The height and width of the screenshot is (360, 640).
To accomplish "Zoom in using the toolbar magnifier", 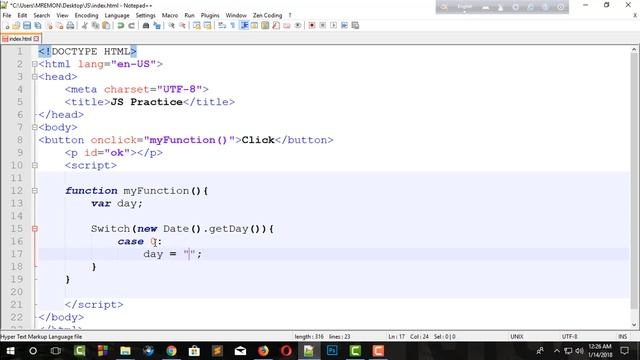I will (171, 25).
